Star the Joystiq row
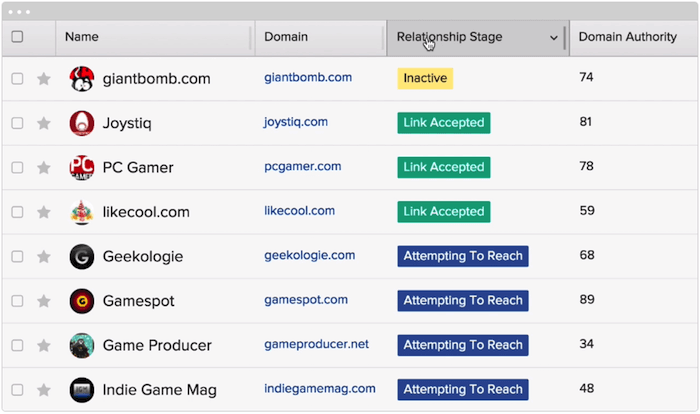The width and height of the screenshot is (700, 414). click(44, 123)
